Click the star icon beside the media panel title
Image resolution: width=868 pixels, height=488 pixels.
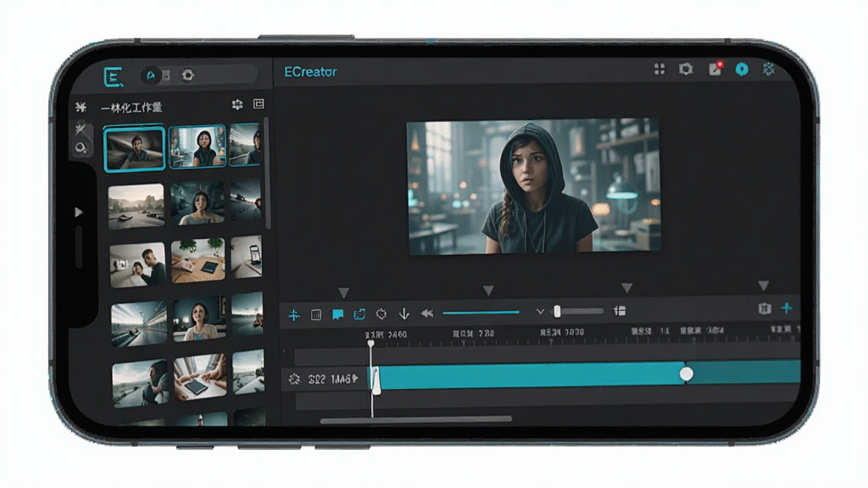[81, 107]
